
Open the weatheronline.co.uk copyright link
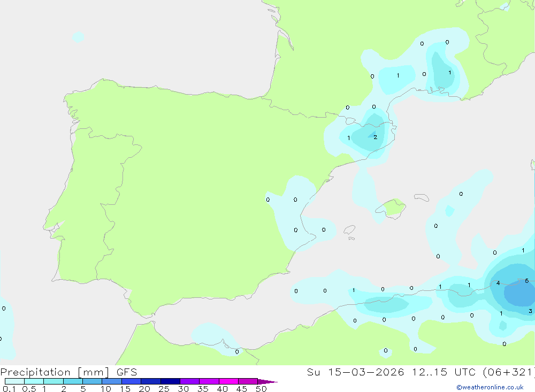tap(490, 387)
